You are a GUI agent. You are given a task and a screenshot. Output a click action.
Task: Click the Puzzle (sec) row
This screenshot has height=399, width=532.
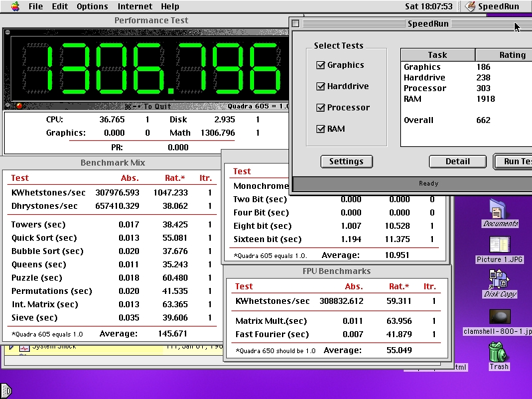click(x=112, y=277)
